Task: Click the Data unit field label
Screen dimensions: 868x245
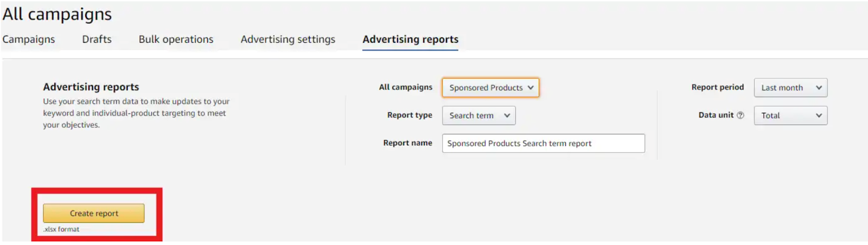Action: click(716, 115)
